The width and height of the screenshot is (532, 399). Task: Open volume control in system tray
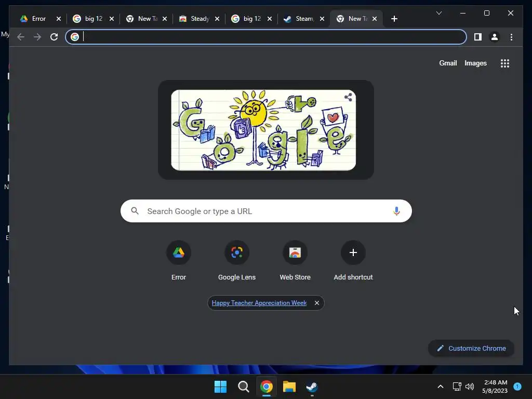click(x=470, y=387)
